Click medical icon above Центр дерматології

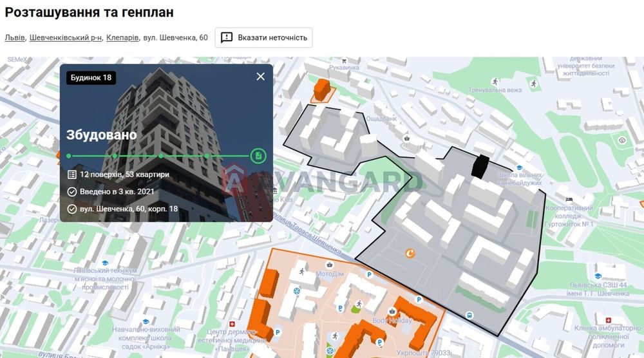click(232, 323)
